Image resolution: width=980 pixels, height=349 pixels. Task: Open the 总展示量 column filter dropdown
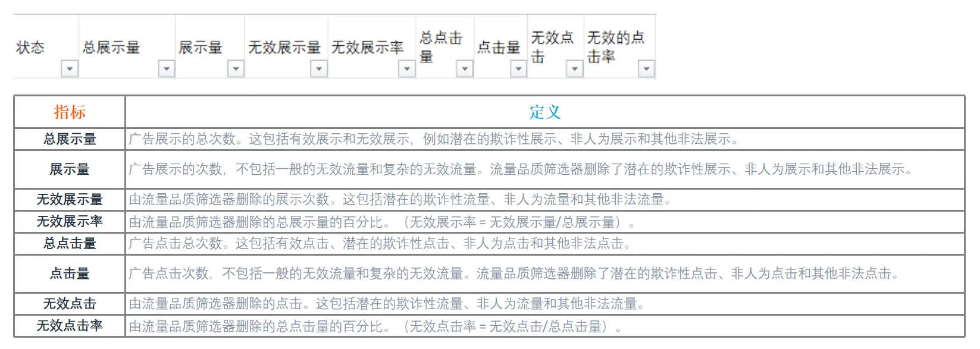click(167, 69)
